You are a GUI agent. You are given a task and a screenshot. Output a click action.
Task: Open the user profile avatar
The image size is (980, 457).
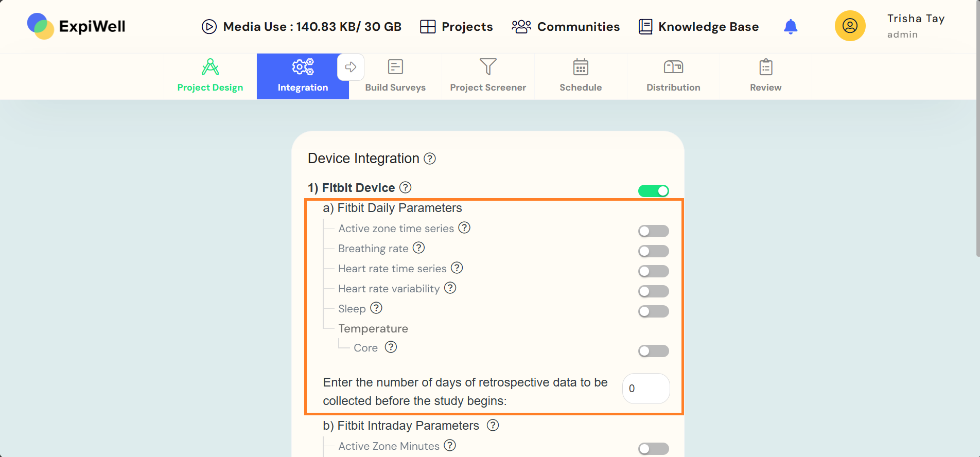(x=850, y=26)
